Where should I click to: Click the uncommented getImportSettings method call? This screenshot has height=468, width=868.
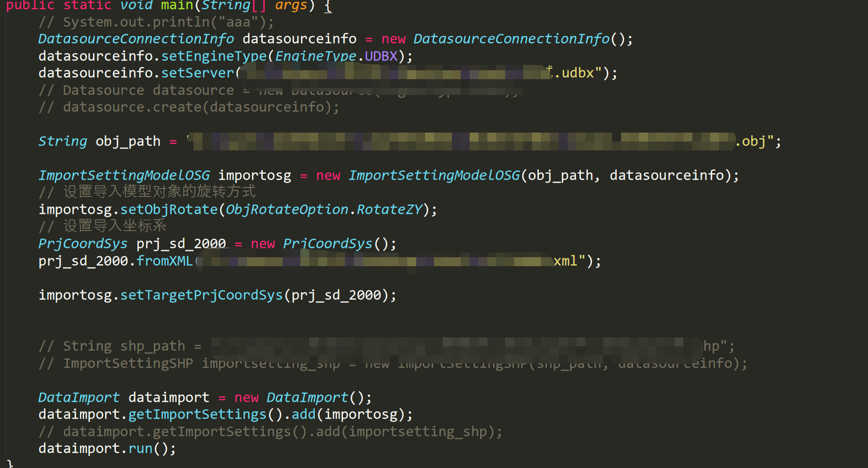(197, 415)
